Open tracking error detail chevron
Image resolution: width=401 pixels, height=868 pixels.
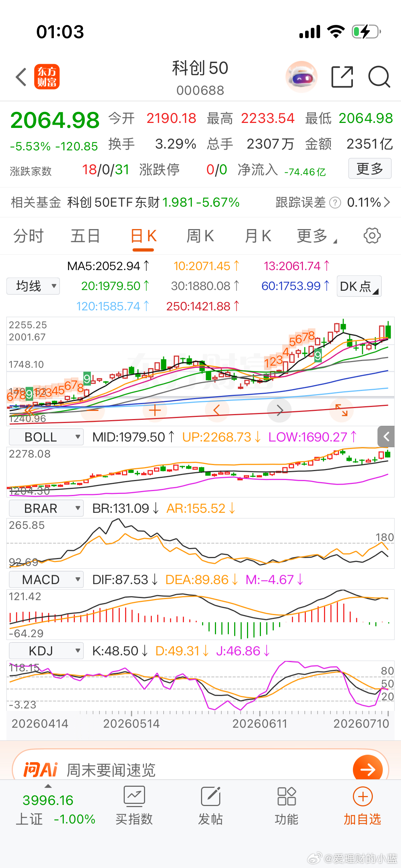pyautogui.click(x=387, y=202)
